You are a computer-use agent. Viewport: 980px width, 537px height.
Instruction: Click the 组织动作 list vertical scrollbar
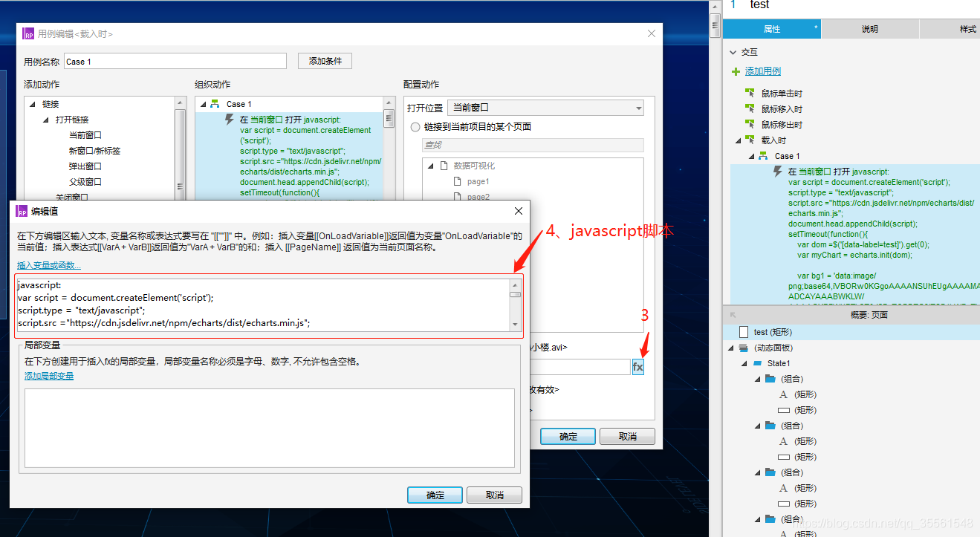(x=389, y=118)
